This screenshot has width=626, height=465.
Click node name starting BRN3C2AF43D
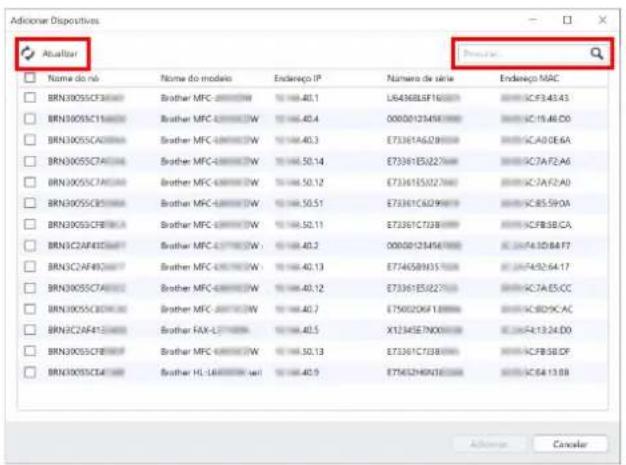[87, 245]
